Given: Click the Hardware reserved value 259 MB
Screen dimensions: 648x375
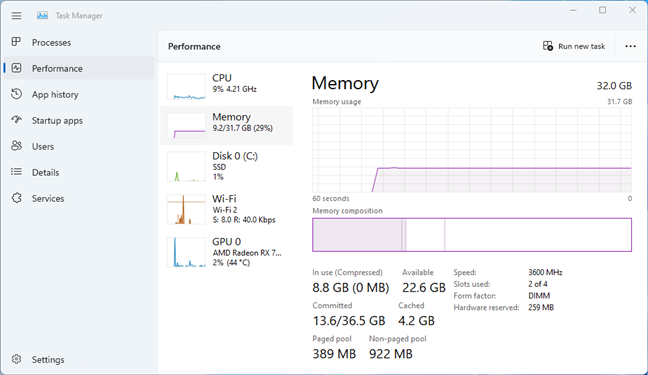Looking at the screenshot, I should coord(541,307).
